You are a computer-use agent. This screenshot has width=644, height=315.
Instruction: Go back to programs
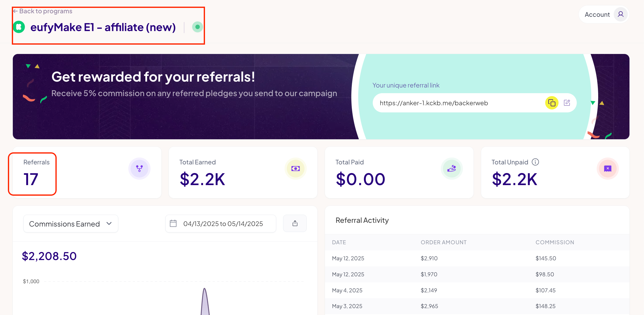pos(43,11)
